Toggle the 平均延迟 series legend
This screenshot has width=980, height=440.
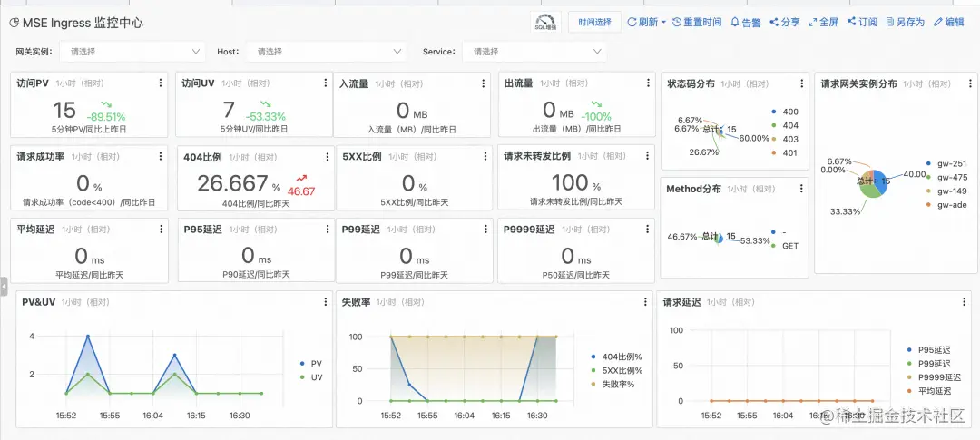tap(928, 391)
